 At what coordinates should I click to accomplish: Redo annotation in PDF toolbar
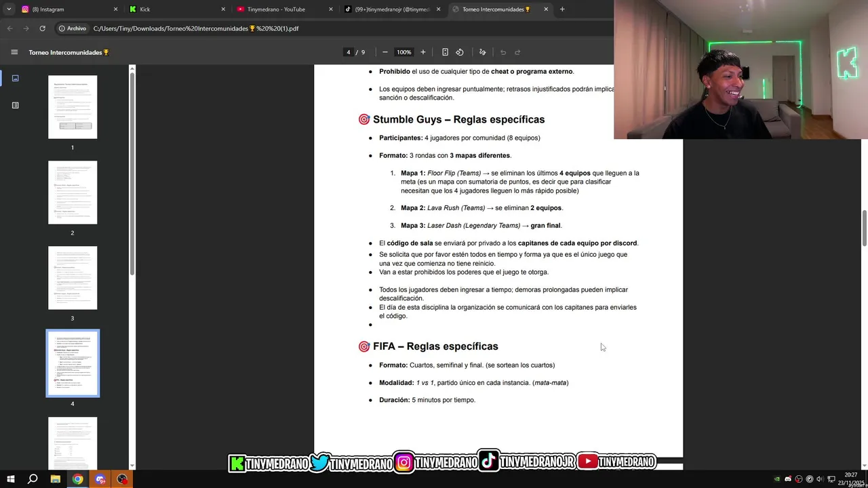[517, 52]
